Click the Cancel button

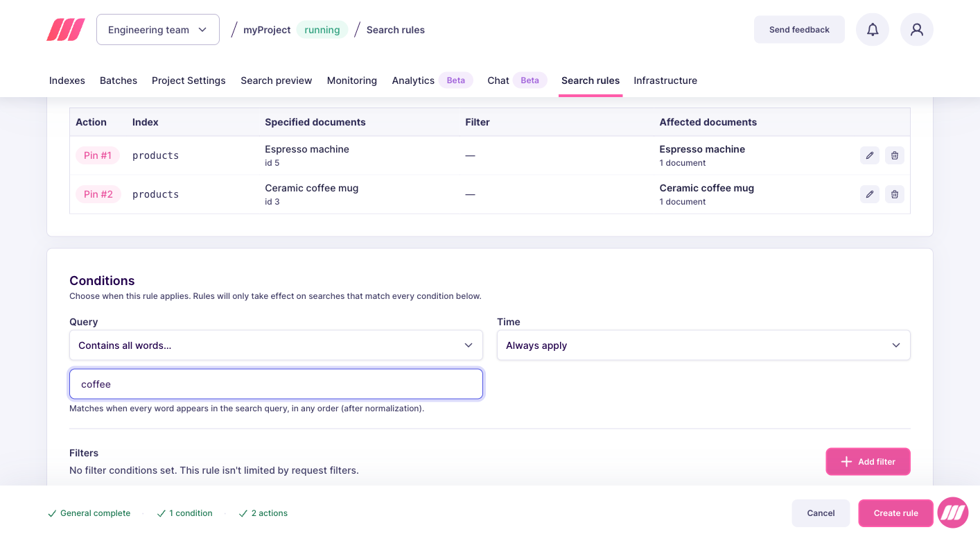[821, 513]
